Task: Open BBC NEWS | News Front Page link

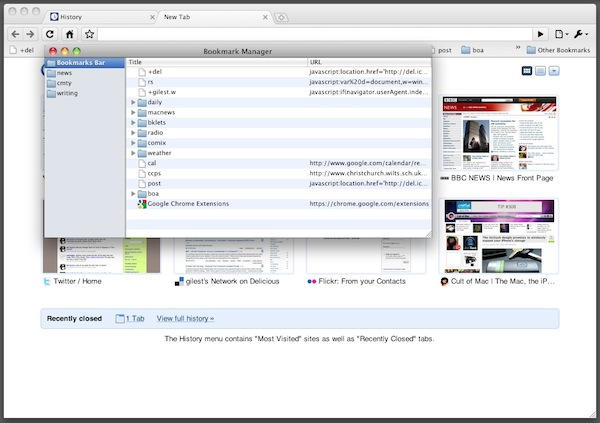Action: point(502,178)
